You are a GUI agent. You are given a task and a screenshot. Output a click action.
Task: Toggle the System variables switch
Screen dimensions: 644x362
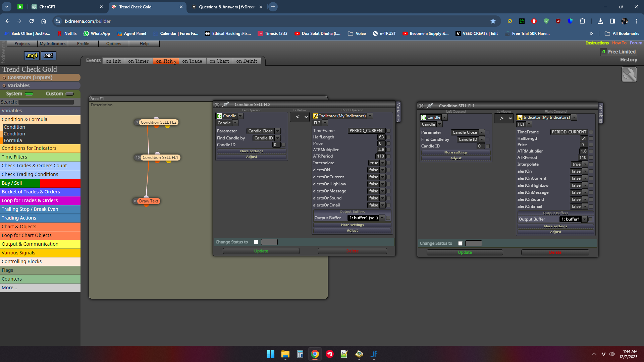click(x=29, y=94)
